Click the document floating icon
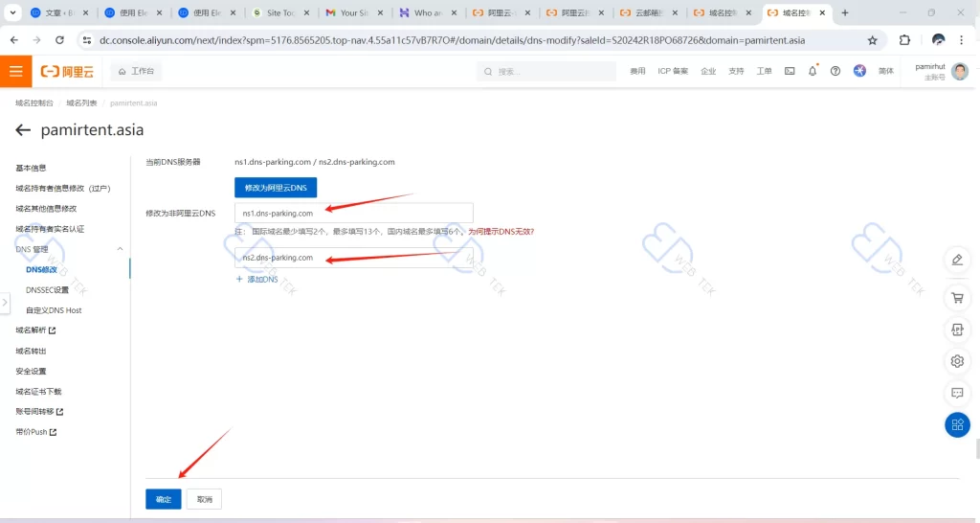Screen dimensions: 980x523 pyautogui.click(x=957, y=330)
